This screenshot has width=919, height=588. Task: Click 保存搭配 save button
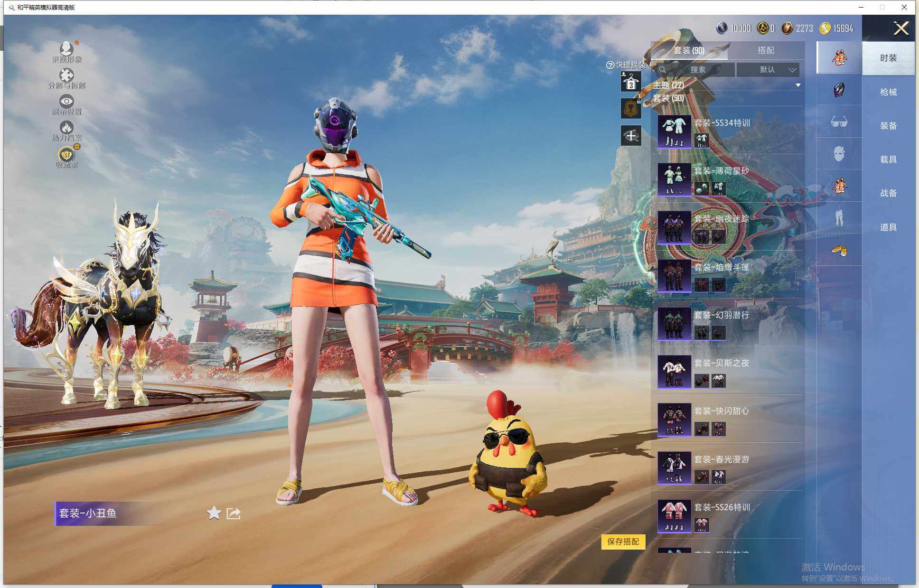[x=623, y=541]
